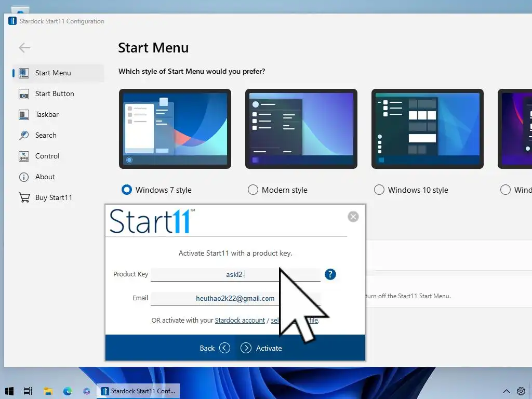Click the product key help question icon

(330, 274)
